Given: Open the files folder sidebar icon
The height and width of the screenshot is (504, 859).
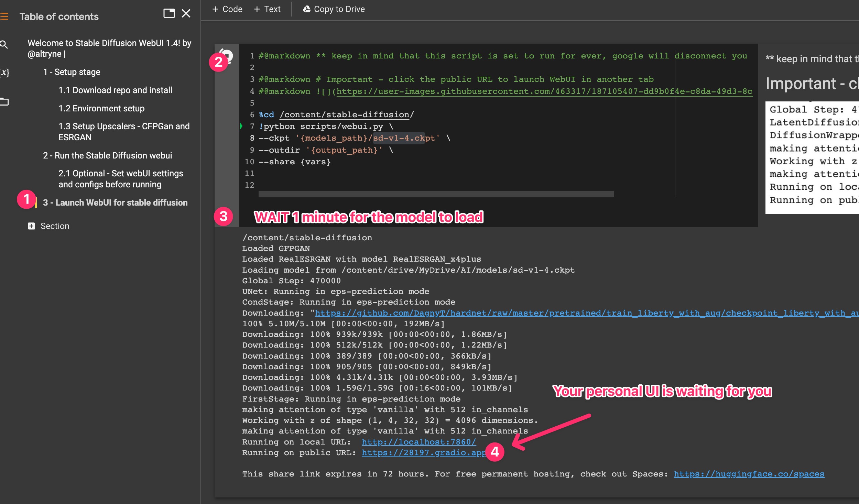Looking at the screenshot, I should pyautogui.click(x=4, y=101).
